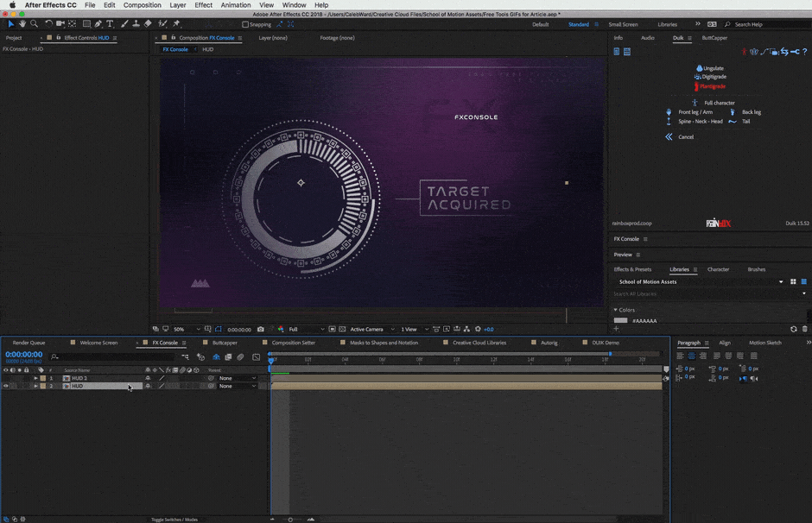Choose Spine - Neck - Head in Duik

(x=701, y=122)
